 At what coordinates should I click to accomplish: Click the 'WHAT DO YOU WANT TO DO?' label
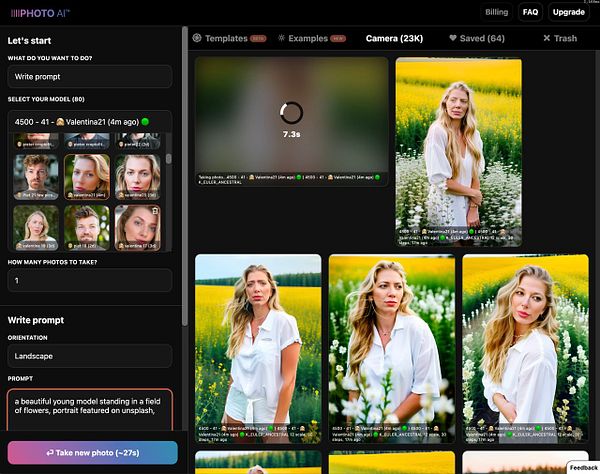[x=50, y=58]
